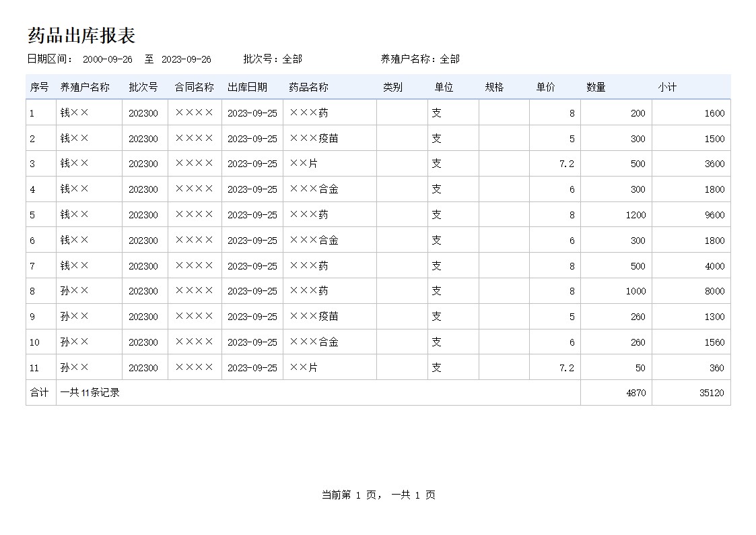Click ×××疫苗 in row 2
Screen dimensions: 756x535
point(314,138)
